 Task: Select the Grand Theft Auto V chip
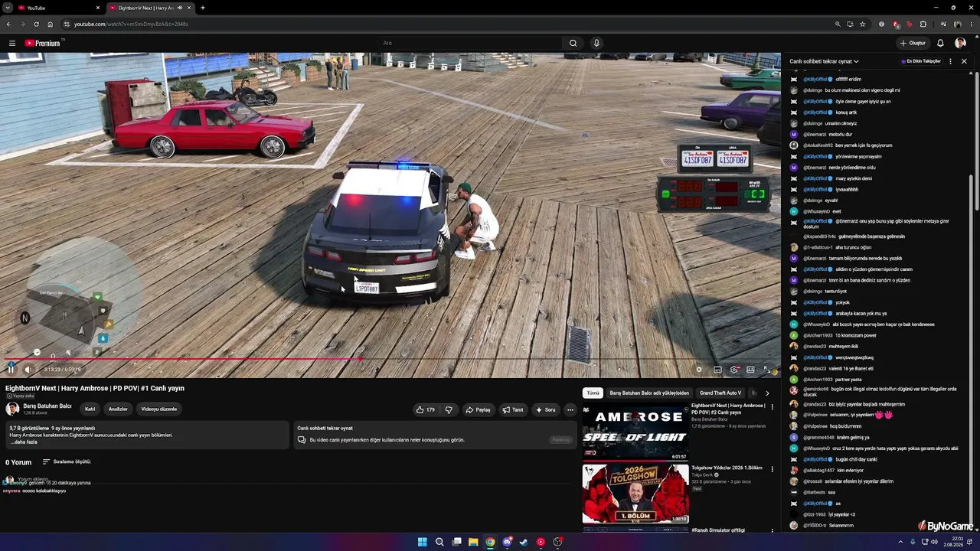(x=720, y=393)
